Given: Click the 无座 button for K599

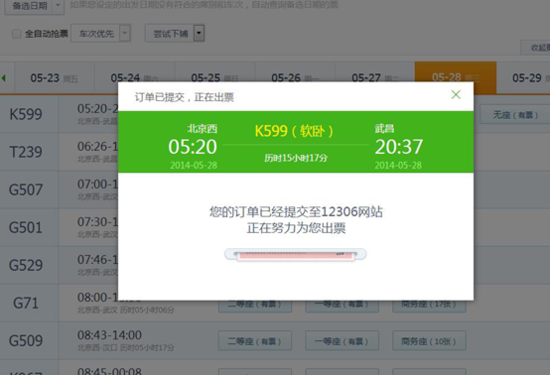Looking at the screenshot, I should point(515,114).
